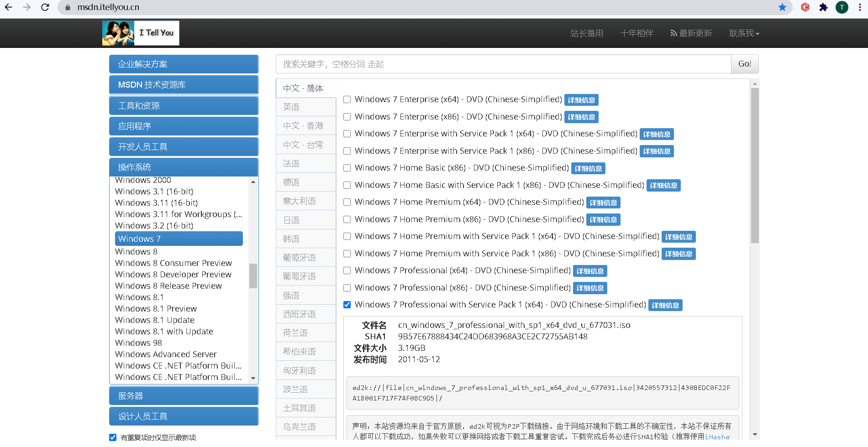Click the main content scrollbar thumb
Screen dimensions: 868x447
pos(755,166)
